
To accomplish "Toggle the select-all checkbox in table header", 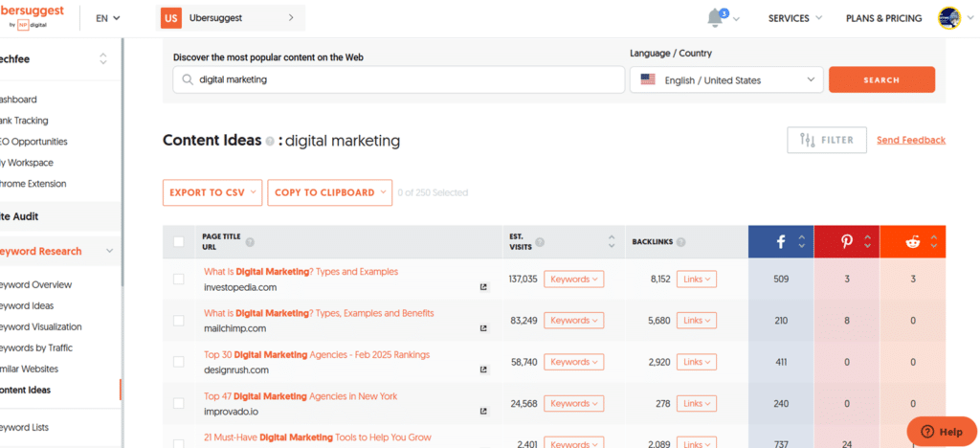I will pyautogui.click(x=179, y=242).
